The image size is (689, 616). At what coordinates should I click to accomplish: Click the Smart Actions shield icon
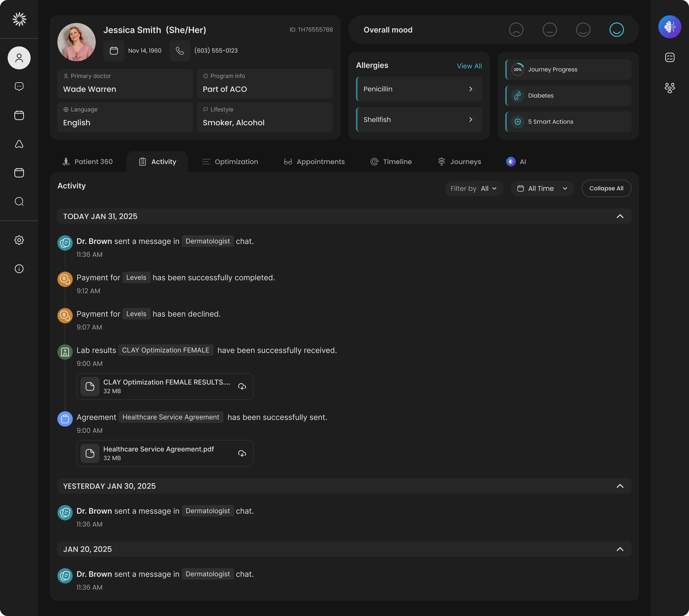point(517,122)
